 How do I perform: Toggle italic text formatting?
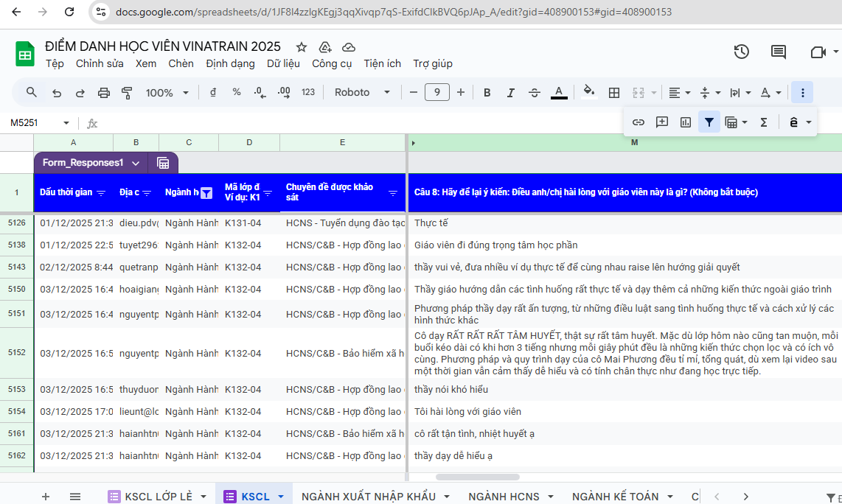click(x=510, y=92)
